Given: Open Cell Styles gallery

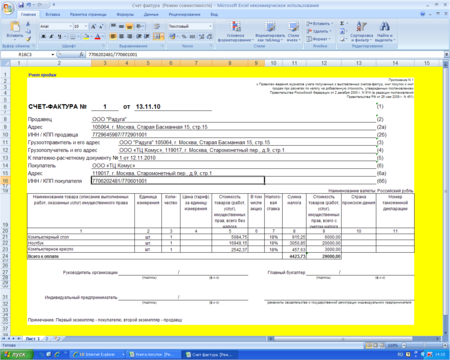Looking at the screenshot, I should point(293,31).
